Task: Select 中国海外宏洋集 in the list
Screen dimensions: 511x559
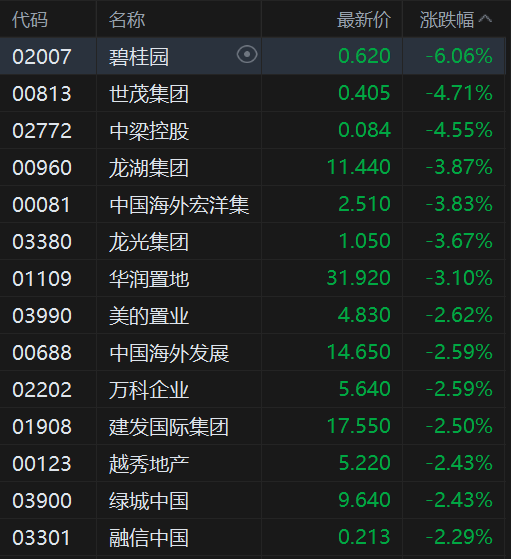Action: [x=179, y=205]
